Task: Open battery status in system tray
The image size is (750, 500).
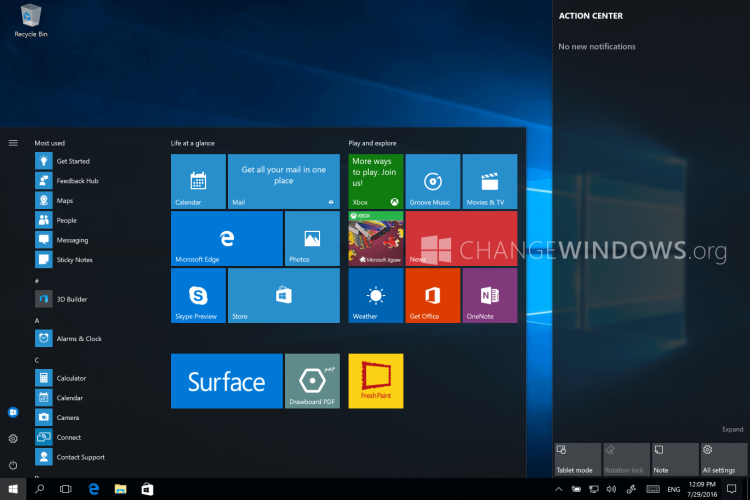Action: tap(576, 489)
